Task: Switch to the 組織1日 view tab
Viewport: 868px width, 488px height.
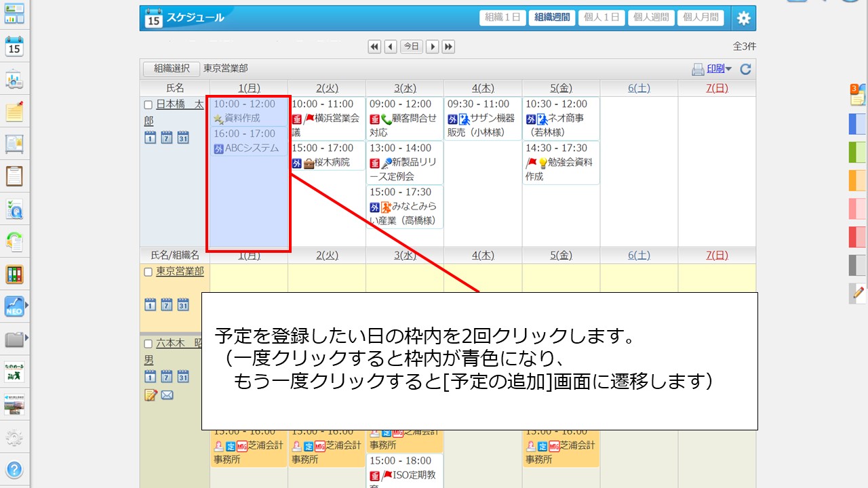Action: click(x=502, y=18)
